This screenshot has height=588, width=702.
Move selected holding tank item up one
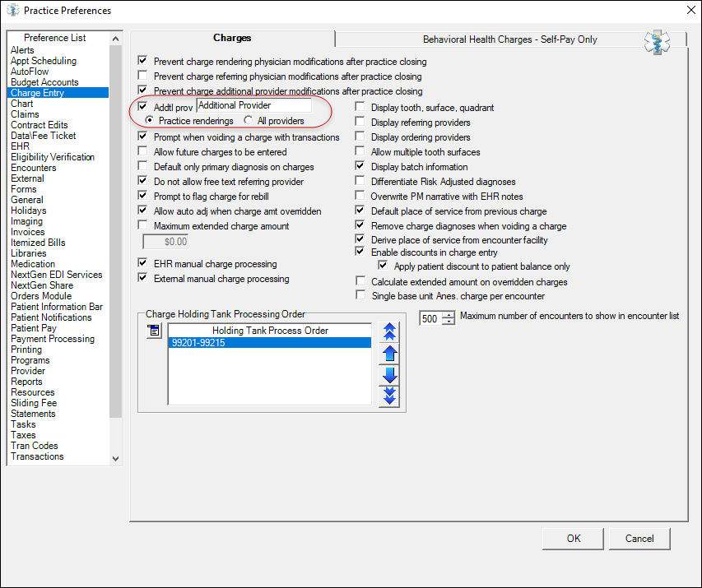point(389,354)
